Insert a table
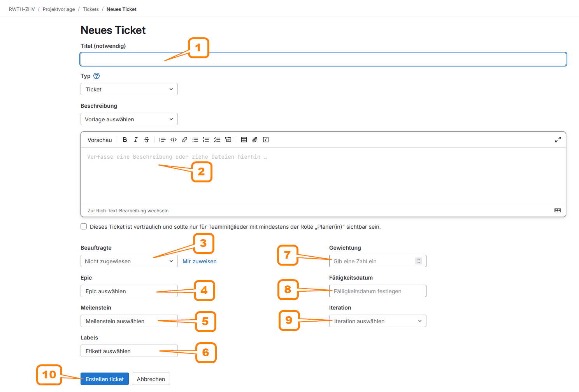 coord(244,140)
